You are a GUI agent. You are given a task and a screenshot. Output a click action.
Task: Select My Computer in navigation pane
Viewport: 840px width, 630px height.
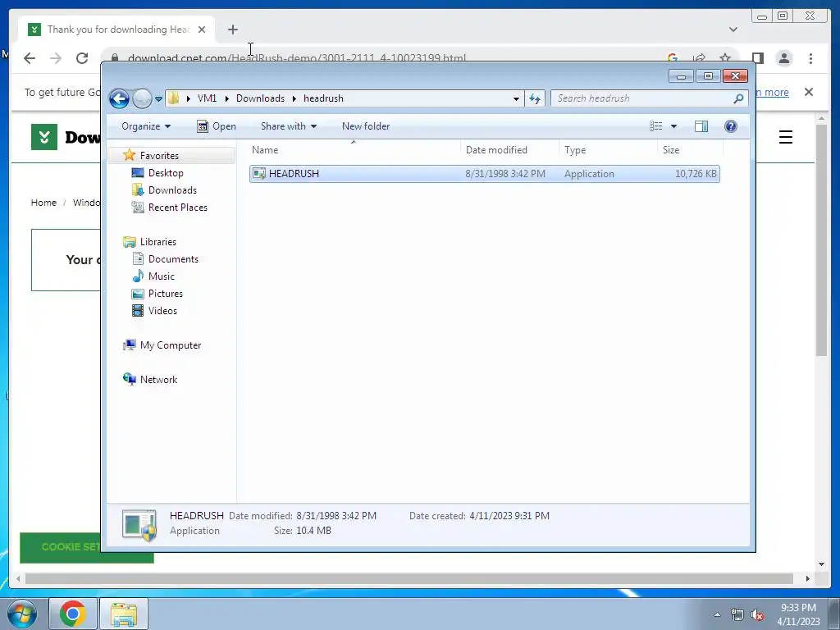(x=171, y=345)
